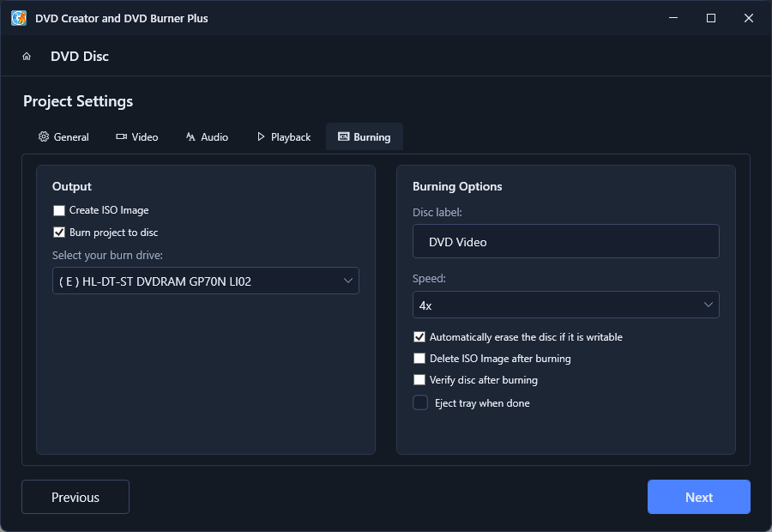The height and width of the screenshot is (532, 772).
Task: Tick Eject tray when done
Action: click(x=420, y=403)
